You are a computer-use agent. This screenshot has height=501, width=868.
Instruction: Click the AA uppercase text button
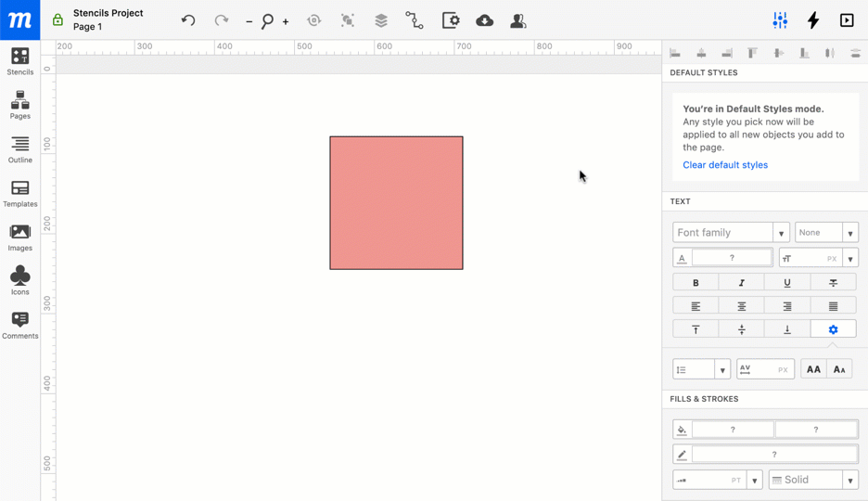click(813, 369)
